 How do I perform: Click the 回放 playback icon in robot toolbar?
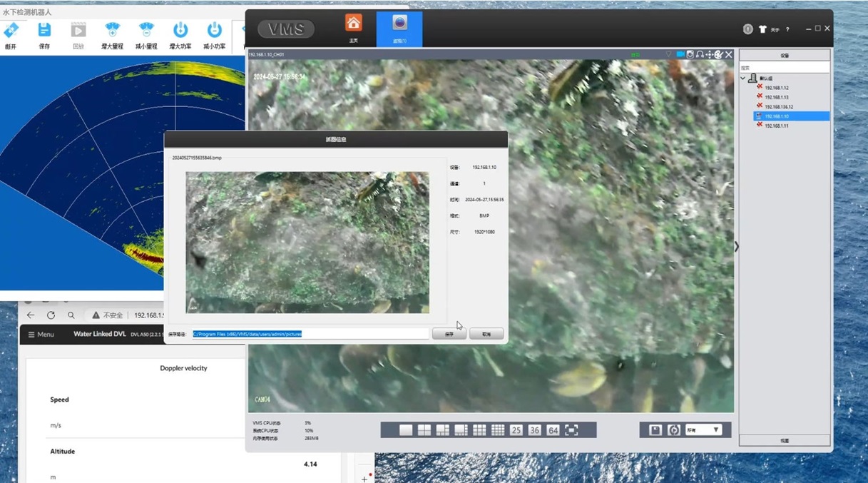pyautogui.click(x=78, y=30)
